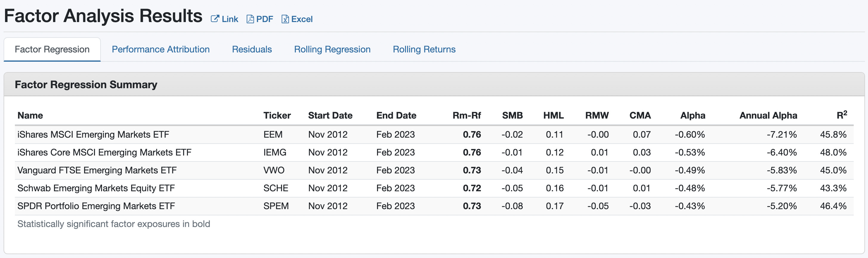Image resolution: width=868 pixels, height=258 pixels.
Task: Click SPEM SMB value -0.08
Action: 512,206
